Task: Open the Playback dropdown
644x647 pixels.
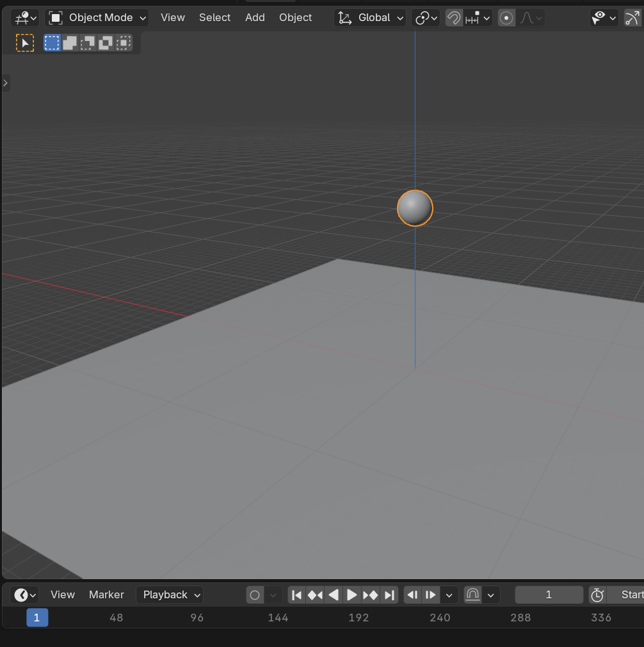Action: pyautogui.click(x=170, y=594)
